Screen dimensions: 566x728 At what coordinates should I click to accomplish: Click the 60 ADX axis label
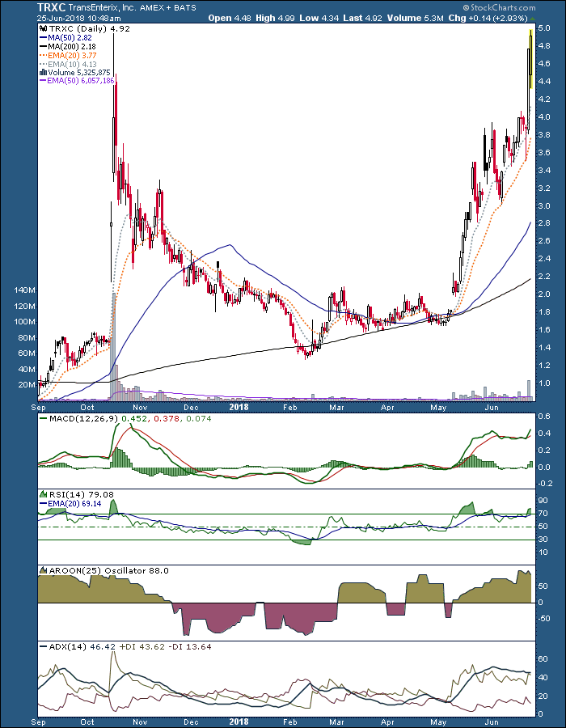pyautogui.click(x=543, y=658)
